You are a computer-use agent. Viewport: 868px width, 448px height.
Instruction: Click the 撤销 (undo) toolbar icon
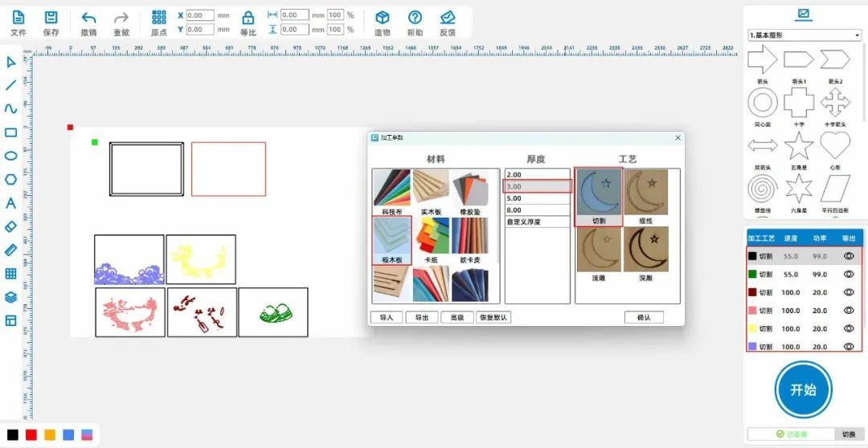point(88,18)
